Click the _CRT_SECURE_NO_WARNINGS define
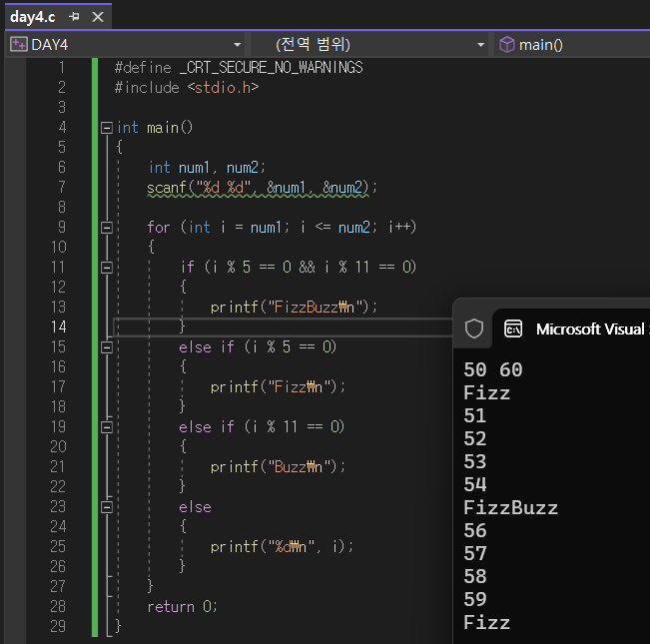Viewport: 650px width, 644px height. coord(272,68)
